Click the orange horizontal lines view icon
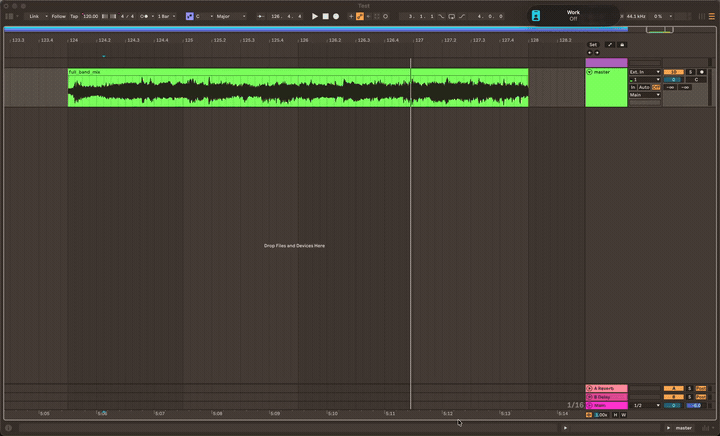The width and height of the screenshot is (720, 436). point(712,16)
